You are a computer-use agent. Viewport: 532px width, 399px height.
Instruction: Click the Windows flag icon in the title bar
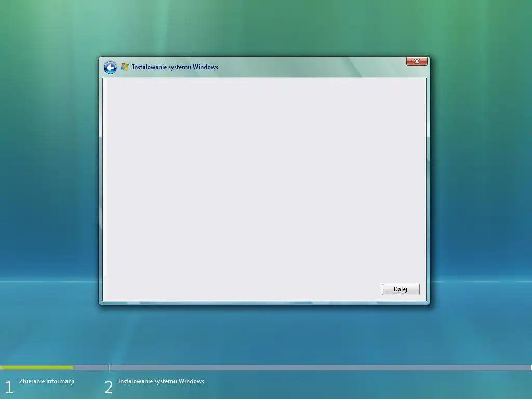[125, 66]
